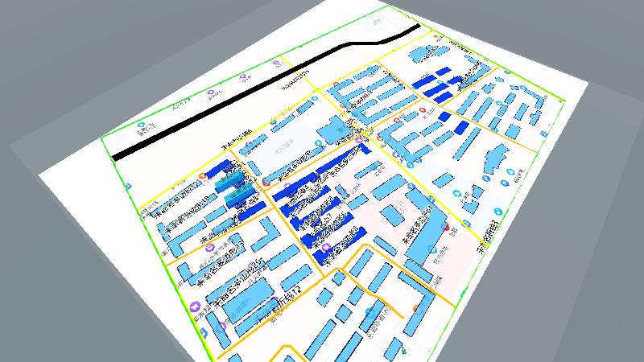Select the purple marker near the bottom-left boundary
Viewport: 644px width, 362px height.
(195, 306)
